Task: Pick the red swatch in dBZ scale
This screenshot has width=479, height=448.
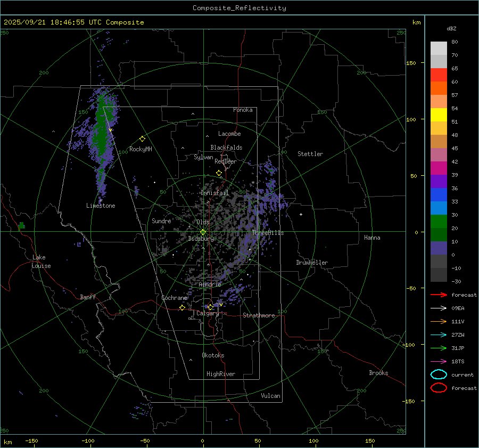Action: (x=439, y=75)
